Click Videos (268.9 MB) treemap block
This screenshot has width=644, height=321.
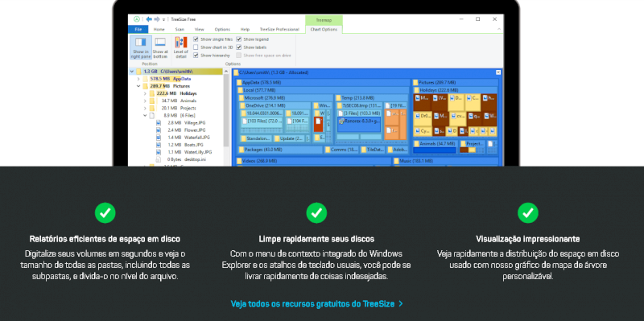[313, 162]
